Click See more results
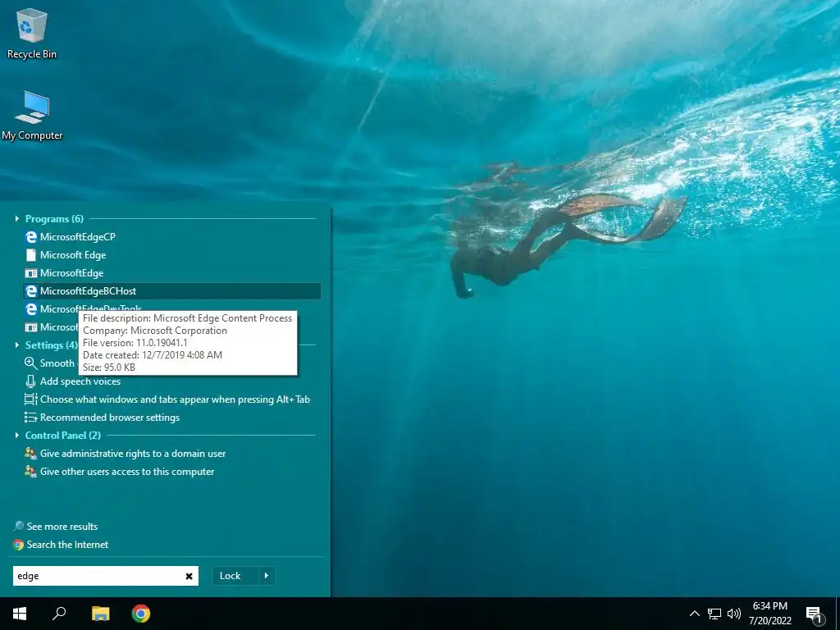 (x=62, y=527)
